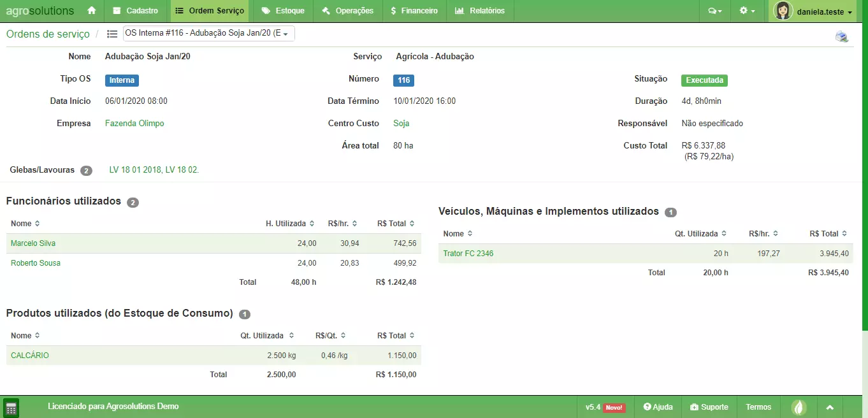
Task: Sort employees by Nome column
Action: point(25,224)
